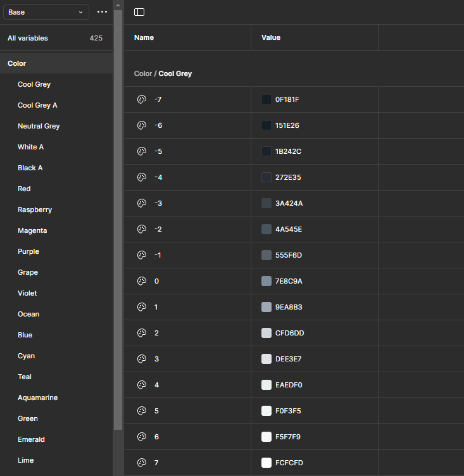Click the sidebar scrollbar up arrow
Image resolution: width=464 pixels, height=476 pixels.
click(x=118, y=5)
